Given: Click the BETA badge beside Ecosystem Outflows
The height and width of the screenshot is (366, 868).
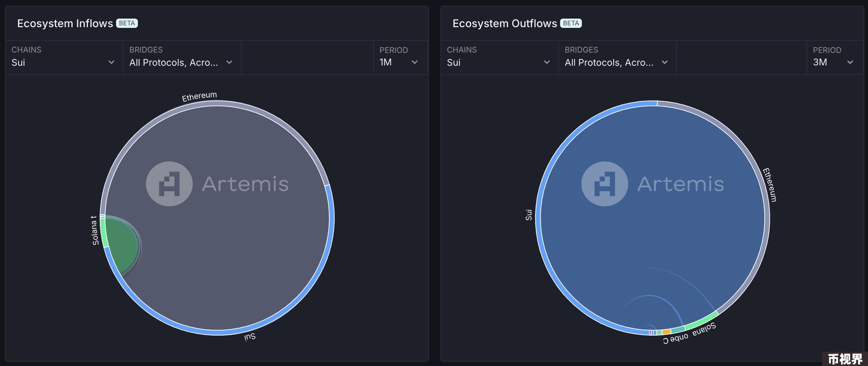Looking at the screenshot, I should (571, 23).
